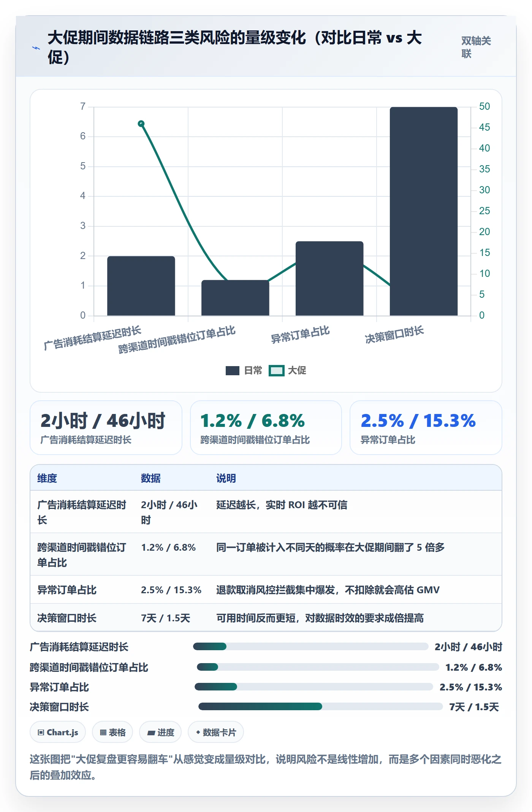This screenshot has height=812, width=532.
Task: Click the 决策窗口时长 progress bar
Action: pyautogui.click(x=320, y=706)
